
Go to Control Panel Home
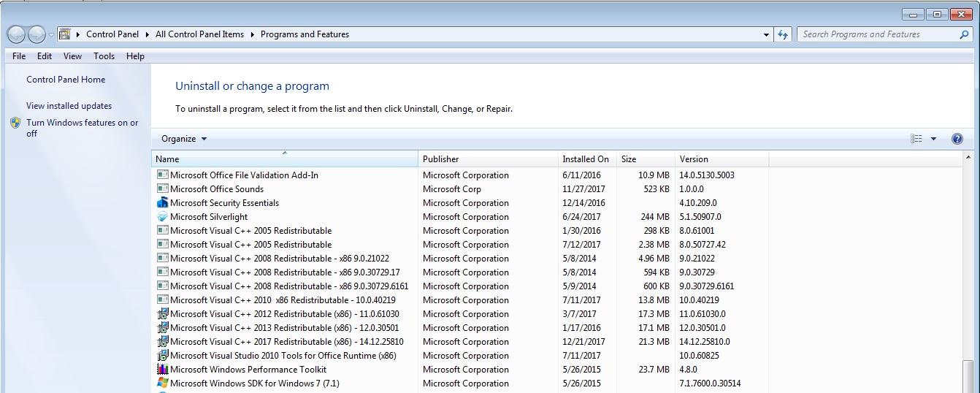[66, 80]
